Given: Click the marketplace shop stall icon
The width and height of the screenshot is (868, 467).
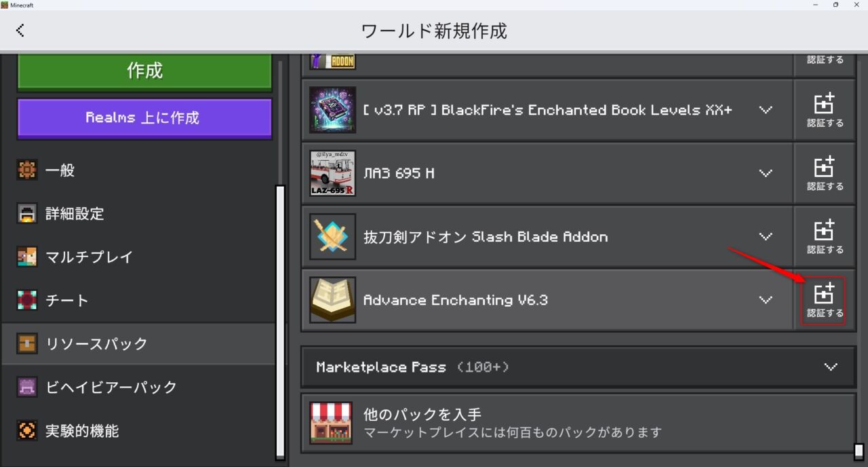Looking at the screenshot, I should click(331, 423).
